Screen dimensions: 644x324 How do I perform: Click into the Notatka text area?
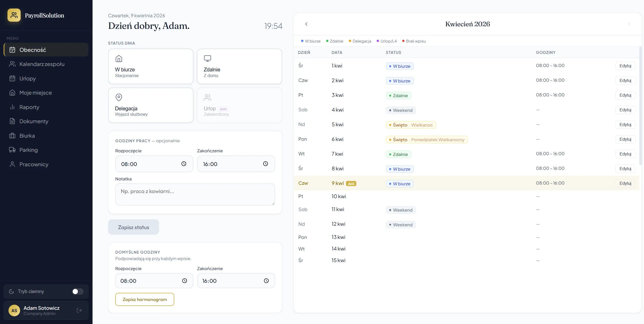click(x=195, y=194)
